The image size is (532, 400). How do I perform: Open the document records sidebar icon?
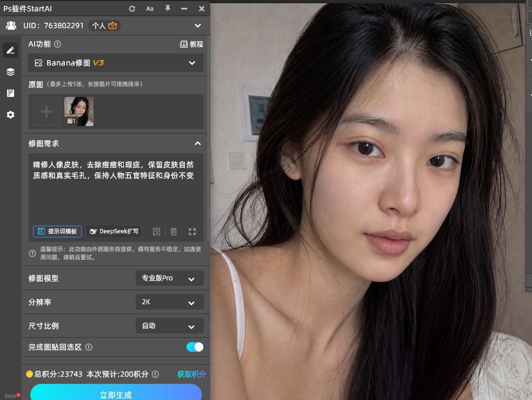pyautogui.click(x=10, y=93)
